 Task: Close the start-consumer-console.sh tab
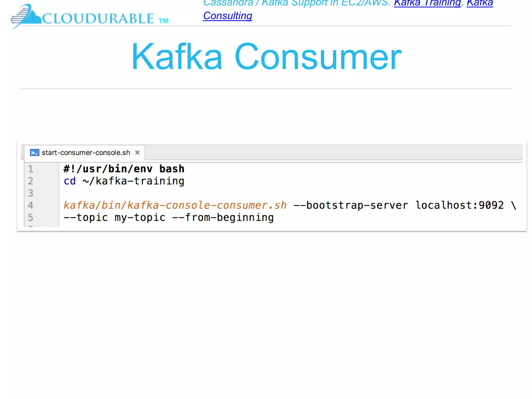click(x=137, y=152)
